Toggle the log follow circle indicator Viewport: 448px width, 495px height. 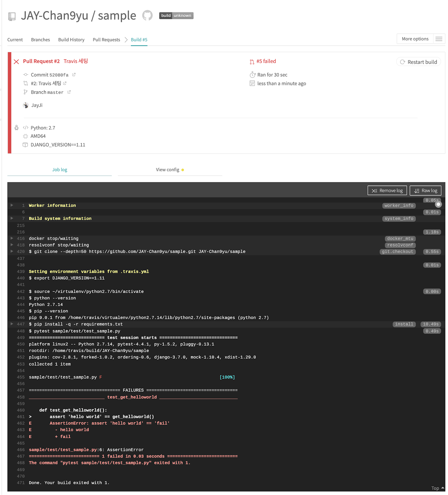pyautogui.click(x=438, y=204)
